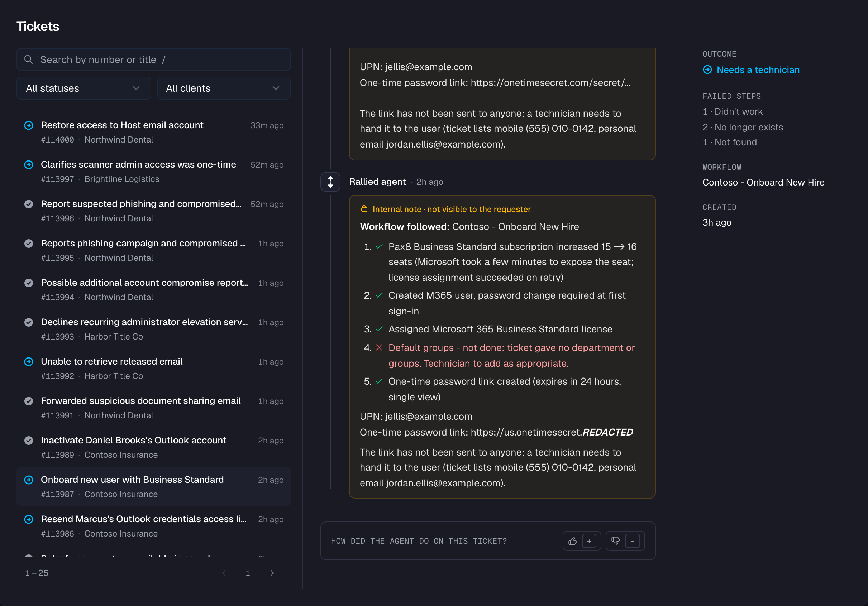
Task: Click the plus button beside thumbs up
Action: 589,541
